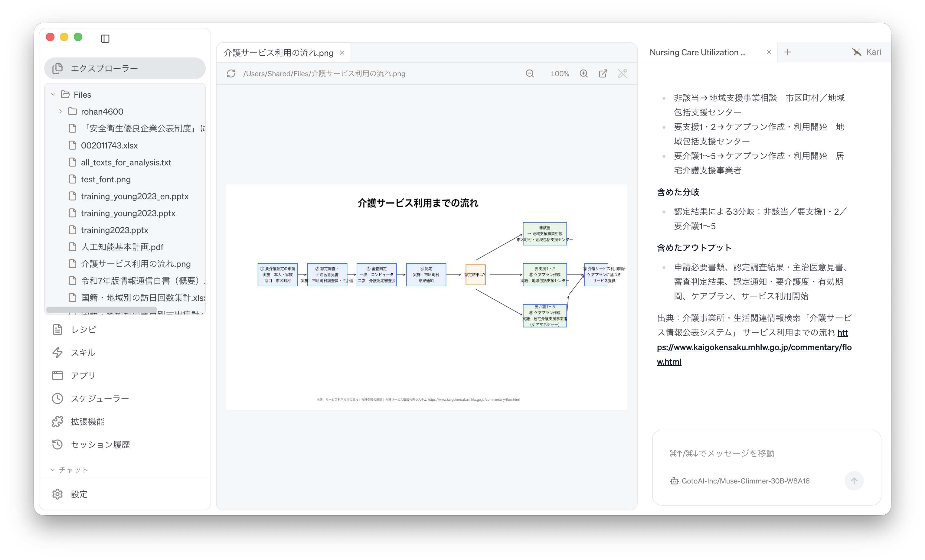Open all_texts_for_analysis.txt file
Viewport: 925px width, 560px height.
click(126, 162)
